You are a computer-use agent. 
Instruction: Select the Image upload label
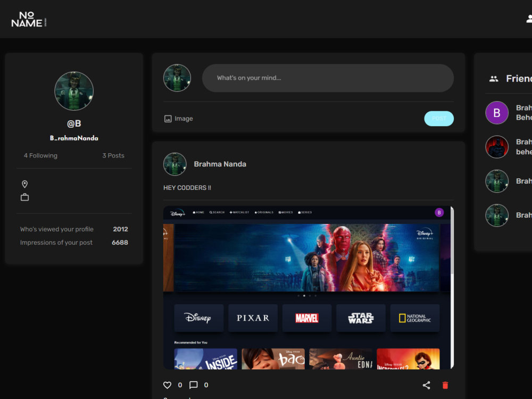point(184,119)
